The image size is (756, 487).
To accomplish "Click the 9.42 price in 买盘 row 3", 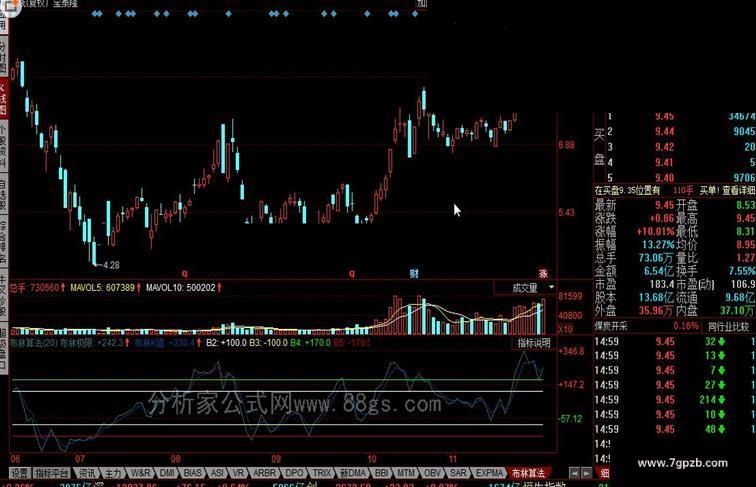I will (x=664, y=147).
